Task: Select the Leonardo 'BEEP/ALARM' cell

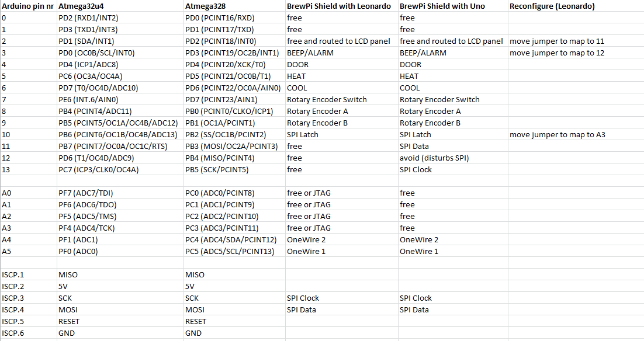Action: click(342, 53)
